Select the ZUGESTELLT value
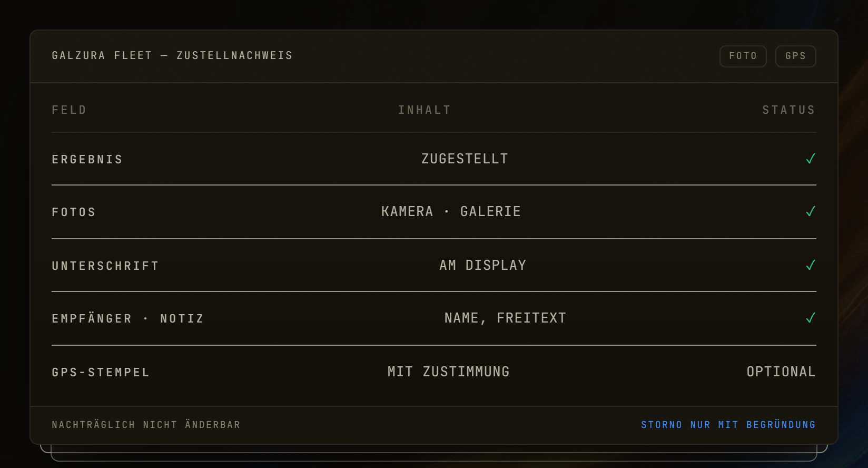This screenshot has width=868, height=468. 465,159
